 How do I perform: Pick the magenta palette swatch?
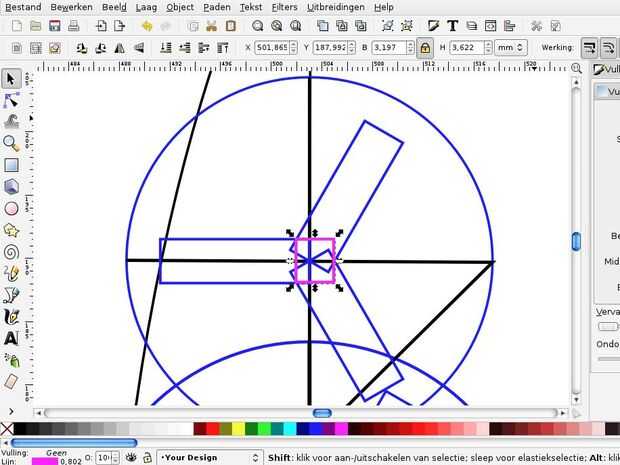click(x=342, y=429)
